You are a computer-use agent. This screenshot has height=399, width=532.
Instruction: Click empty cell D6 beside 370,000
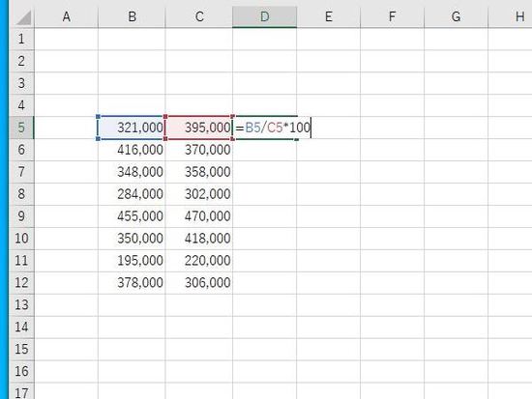[265, 150]
